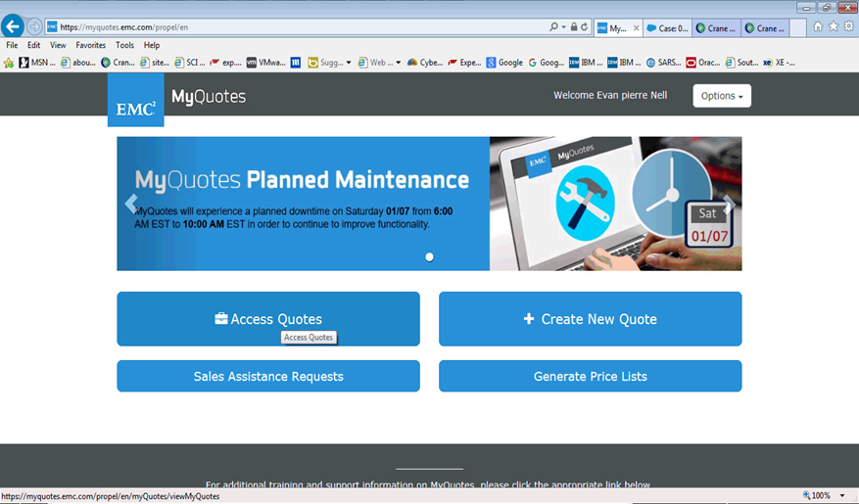Open the Edit menu
The width and height of the screenshot is (859, 504).
(x=34, y=45)
